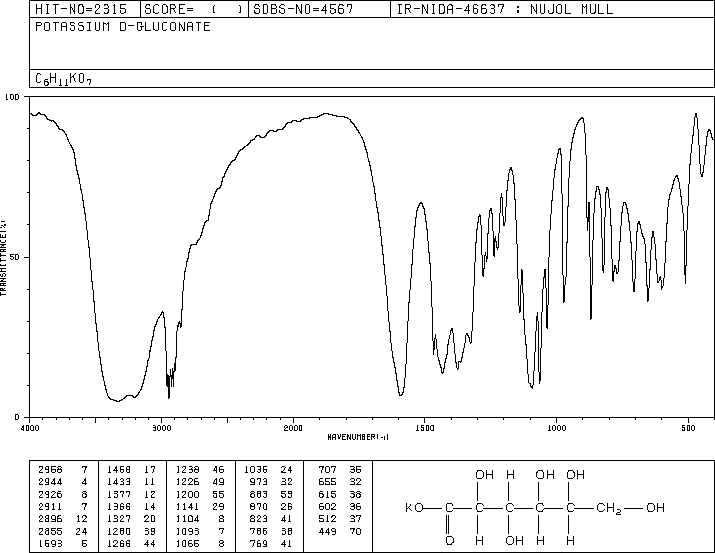The image size is (715, 553).
Task: Click the 1377 peak entry in table
Action: (132, 494)
